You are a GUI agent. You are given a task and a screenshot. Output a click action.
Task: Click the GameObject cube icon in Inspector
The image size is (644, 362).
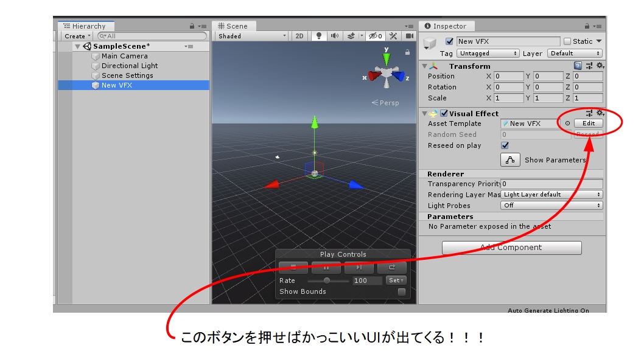coord(430,42)
